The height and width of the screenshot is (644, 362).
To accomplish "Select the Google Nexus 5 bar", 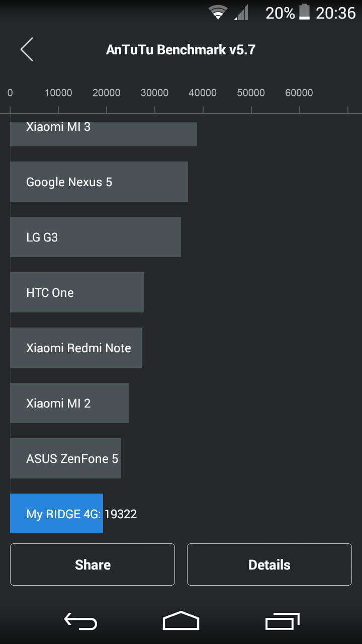I will click(99, 182).
